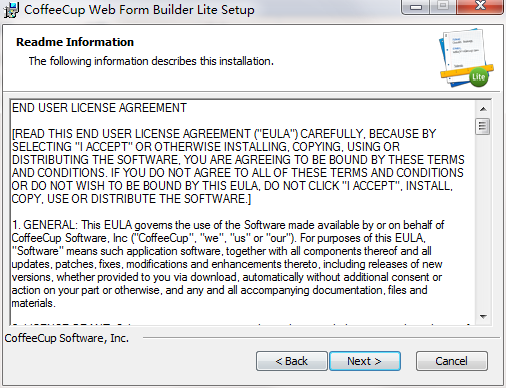The image size is (506, 388).
Task: Click the scroll down arrow of license text
Action: [483, 316]
